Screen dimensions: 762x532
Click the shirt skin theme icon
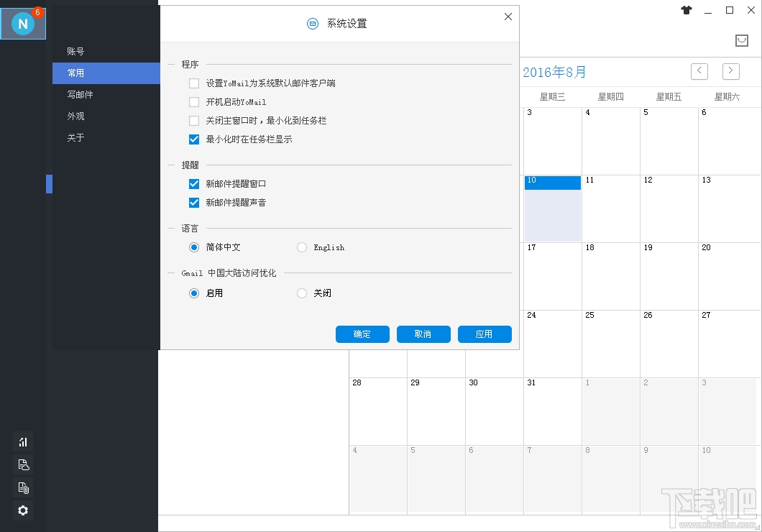(x=687, y=10)
